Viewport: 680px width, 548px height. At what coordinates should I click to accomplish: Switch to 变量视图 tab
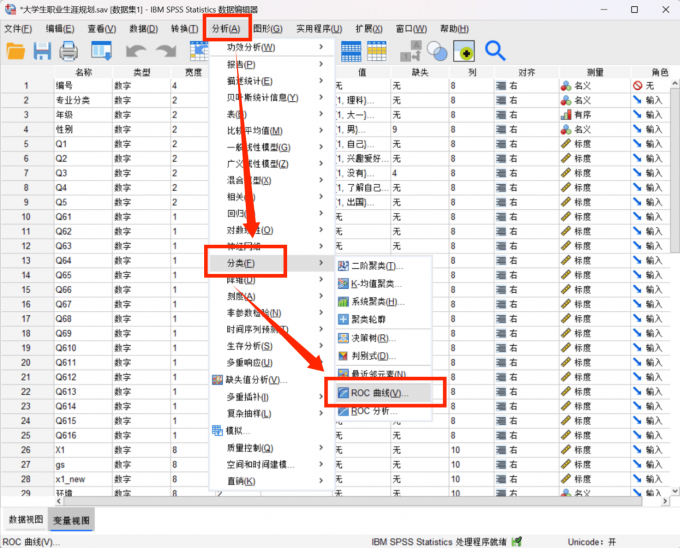[71, 520]
